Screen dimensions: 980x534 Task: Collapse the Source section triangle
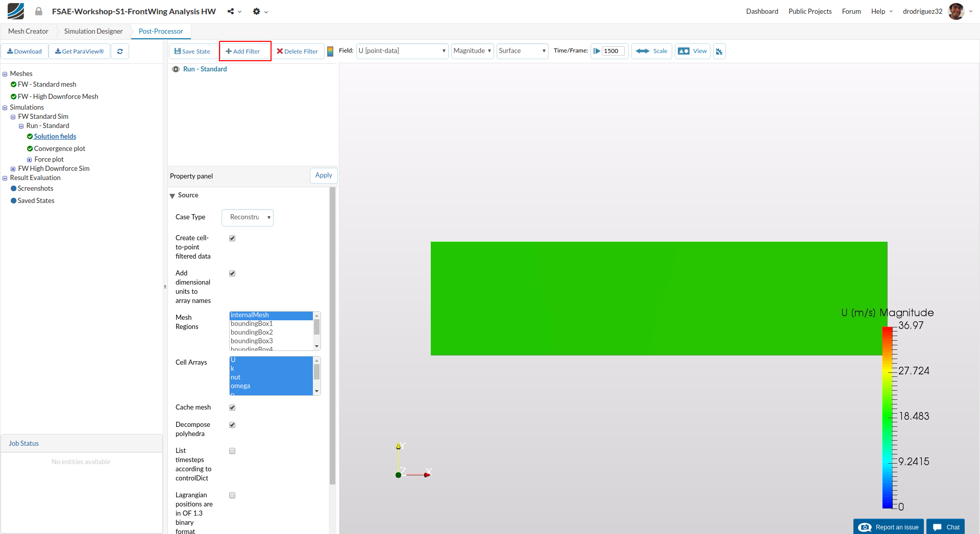(173, 196)
